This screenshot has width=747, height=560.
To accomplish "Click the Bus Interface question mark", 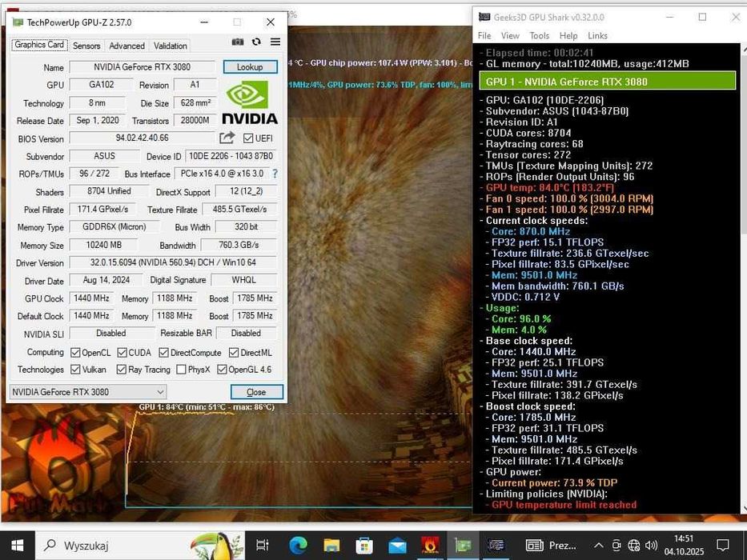I will click(x=275, y=174).
